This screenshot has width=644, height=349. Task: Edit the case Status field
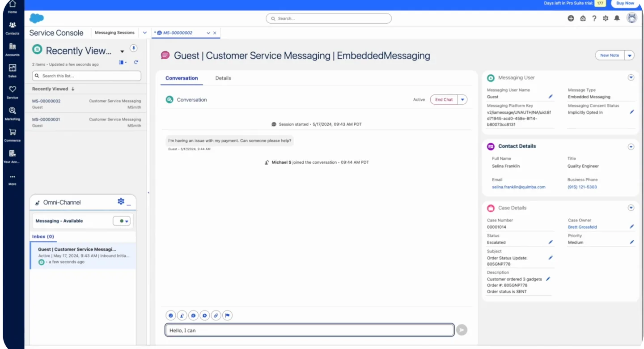click(x=551, y=242)
